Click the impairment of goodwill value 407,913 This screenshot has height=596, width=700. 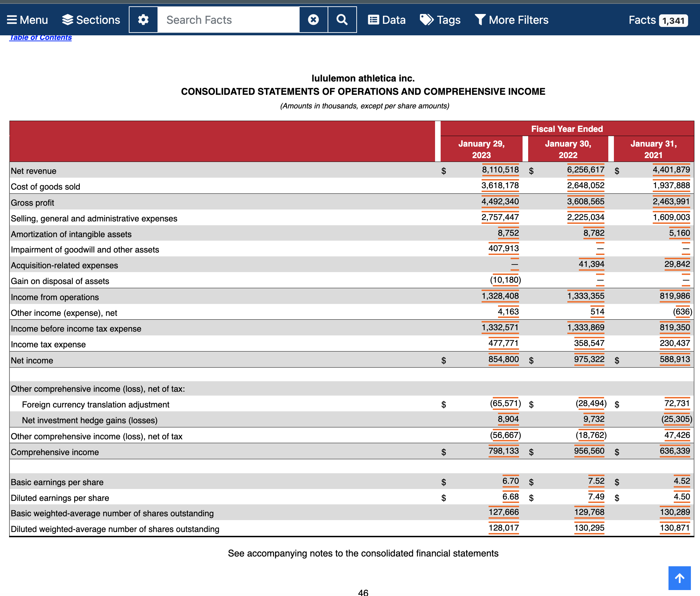(x=503, y=249)
